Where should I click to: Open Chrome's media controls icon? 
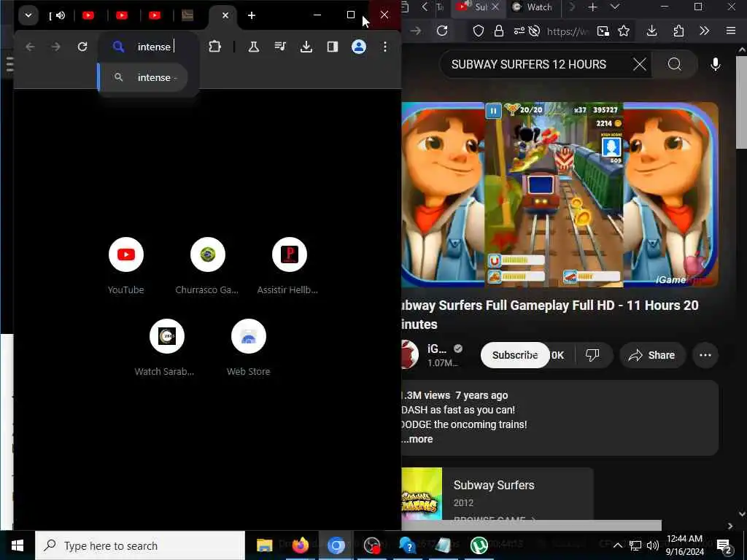click(280, 47)
